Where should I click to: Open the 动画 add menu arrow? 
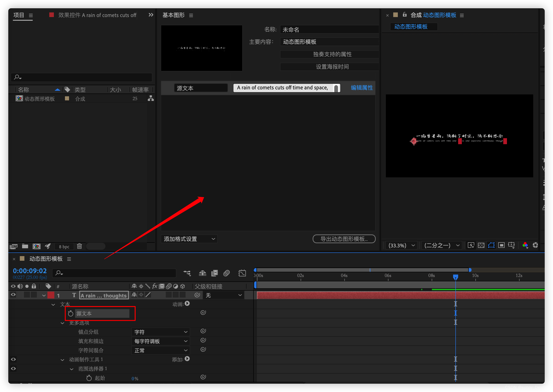pos(187,304)
